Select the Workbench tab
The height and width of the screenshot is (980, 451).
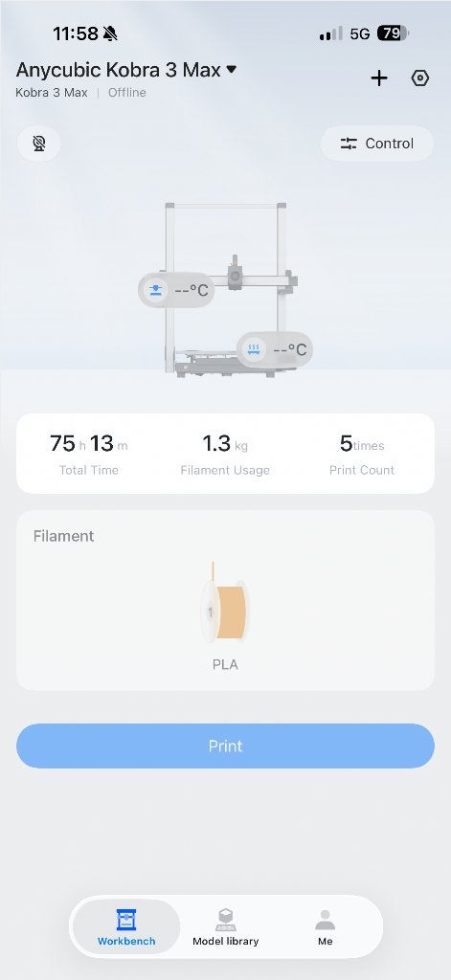point(126,927)
